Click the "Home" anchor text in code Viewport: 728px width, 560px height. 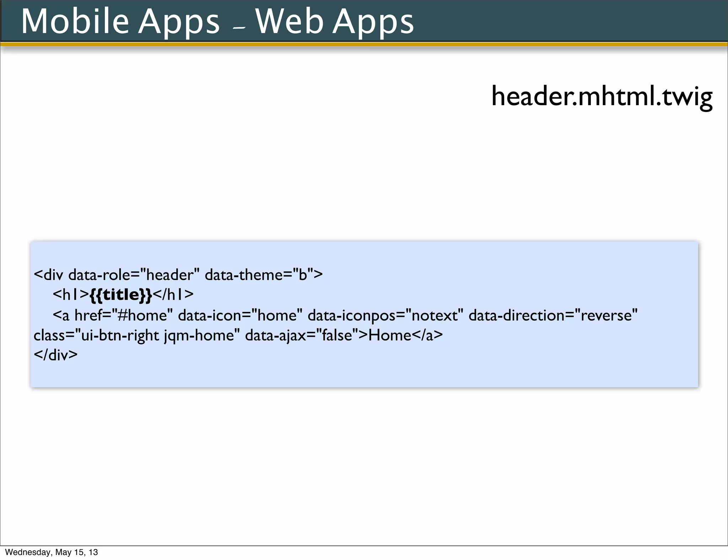tap(390, 335)
